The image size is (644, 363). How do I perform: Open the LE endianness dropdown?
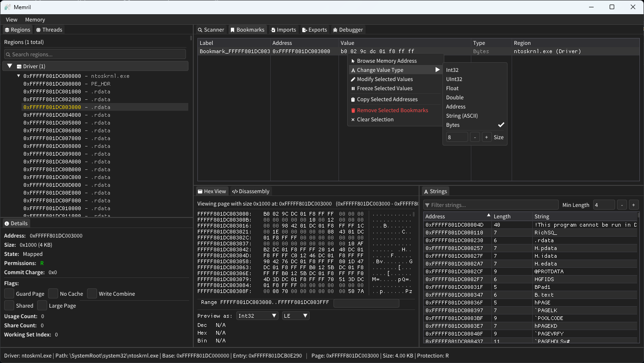[296, 316]
